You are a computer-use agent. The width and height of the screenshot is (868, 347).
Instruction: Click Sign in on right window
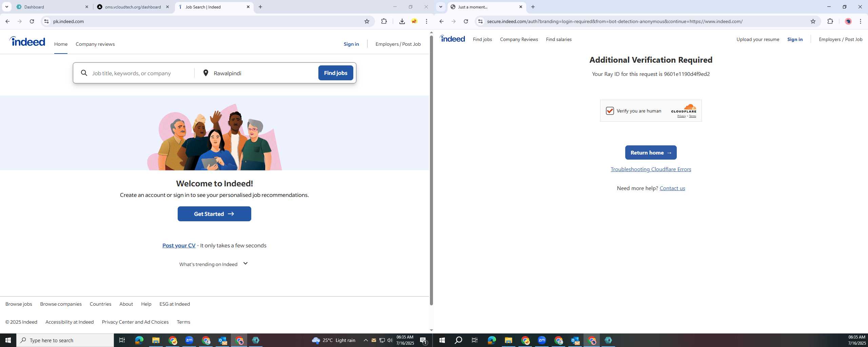(x=795, y=39)
